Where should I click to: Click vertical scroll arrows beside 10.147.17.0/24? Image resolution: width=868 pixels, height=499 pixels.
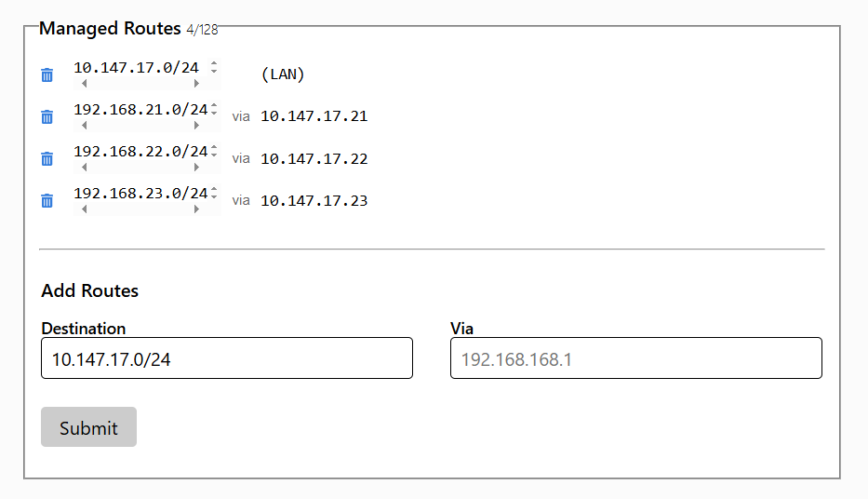tap(214, 67)
